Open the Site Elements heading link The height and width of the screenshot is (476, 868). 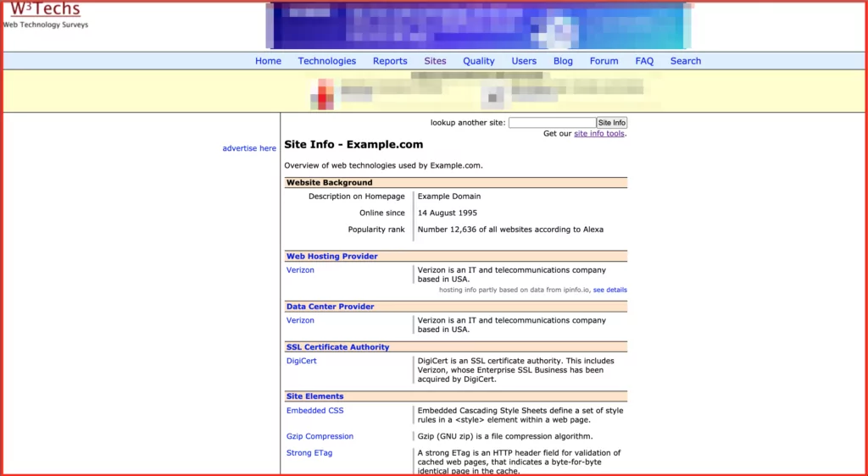click(315, 396)
